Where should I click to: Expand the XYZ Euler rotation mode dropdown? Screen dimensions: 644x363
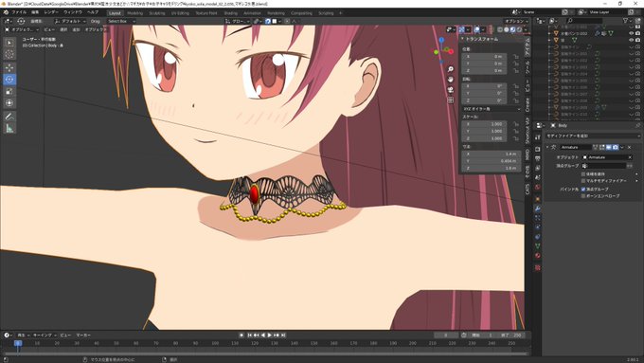(x=492, y=109)
